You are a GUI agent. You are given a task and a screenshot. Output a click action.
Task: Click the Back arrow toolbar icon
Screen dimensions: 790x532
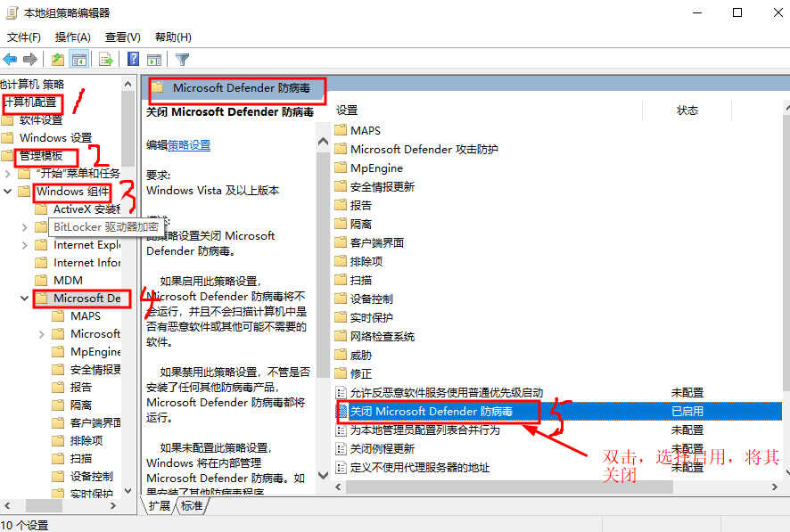10,60
